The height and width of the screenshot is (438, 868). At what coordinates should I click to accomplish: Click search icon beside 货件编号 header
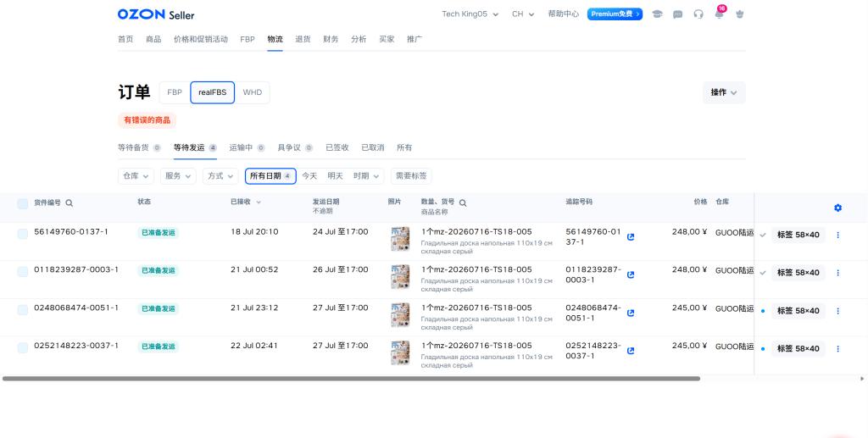click(x=70, y=203)
